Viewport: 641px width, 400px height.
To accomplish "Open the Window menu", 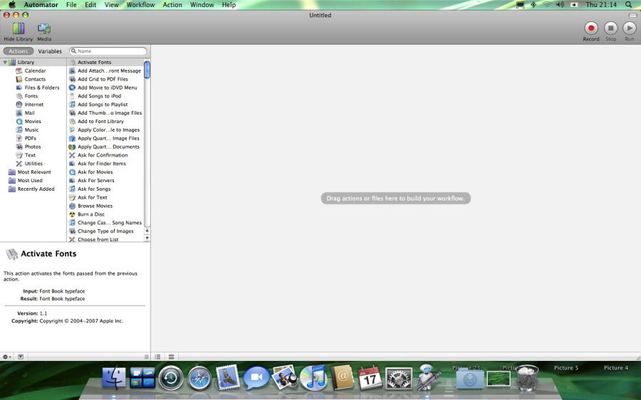I will (202, 5).
